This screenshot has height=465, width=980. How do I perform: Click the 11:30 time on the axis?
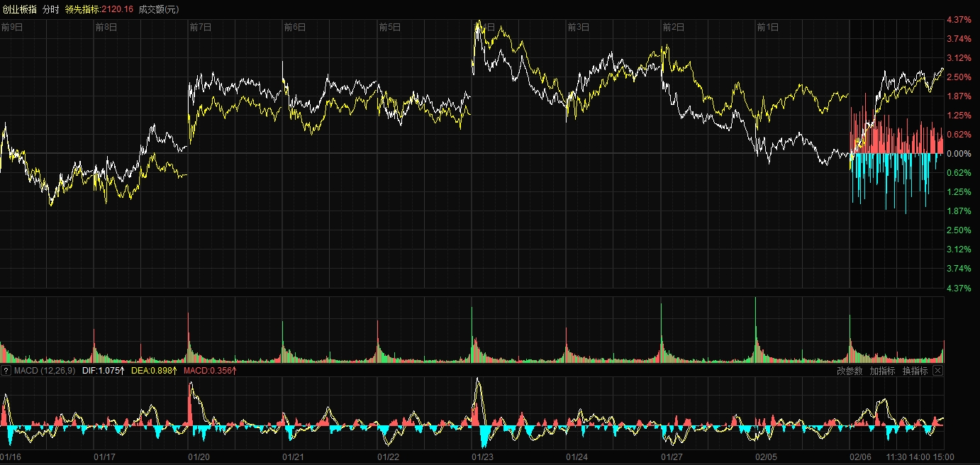[896, 457]
